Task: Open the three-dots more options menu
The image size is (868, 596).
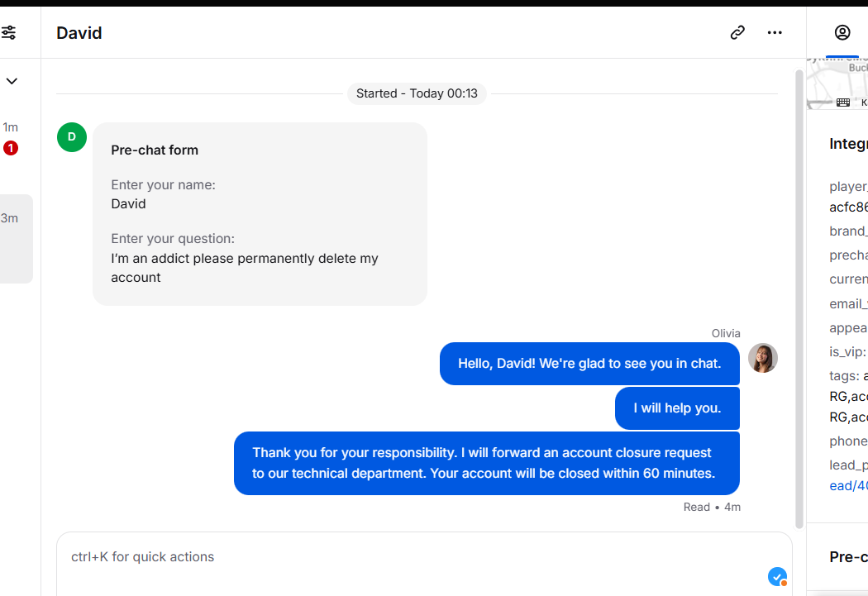Action: 775,32
